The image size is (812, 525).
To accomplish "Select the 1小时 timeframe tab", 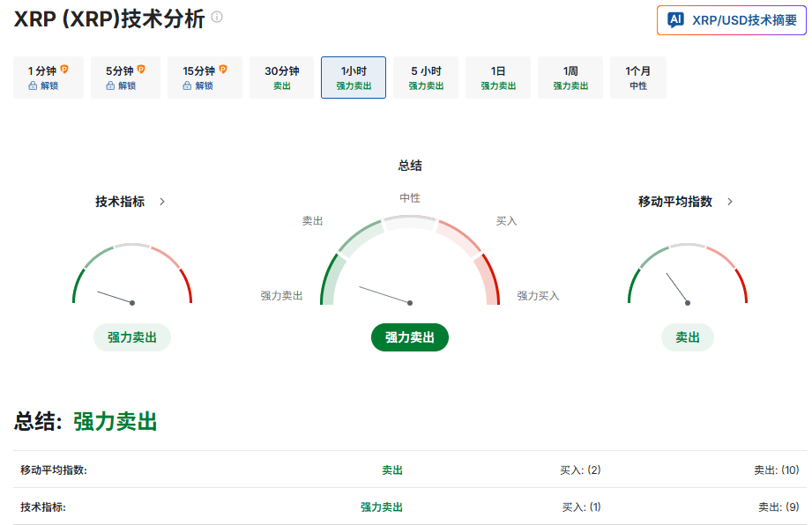I will click(354, 78).
